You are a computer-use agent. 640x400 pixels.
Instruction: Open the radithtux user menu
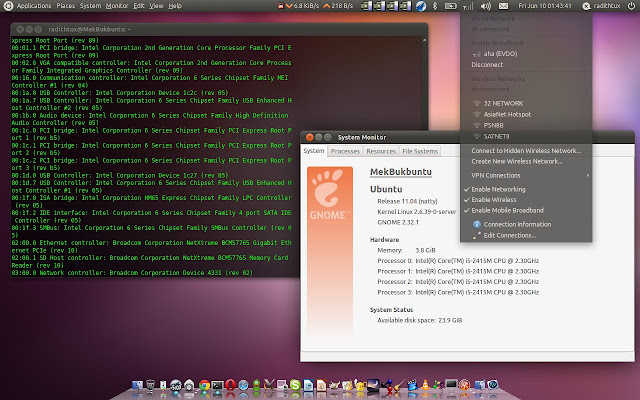pyautogui.click(x=601, y=6)
